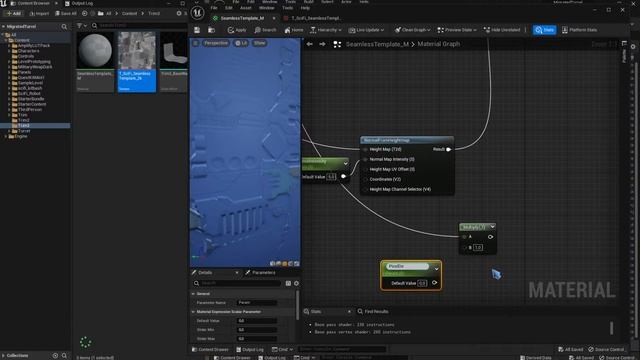This screenshot has width=640, height=360.
Task: Click the Default Value slider field in Details
Action: click(x=257, y=321)
